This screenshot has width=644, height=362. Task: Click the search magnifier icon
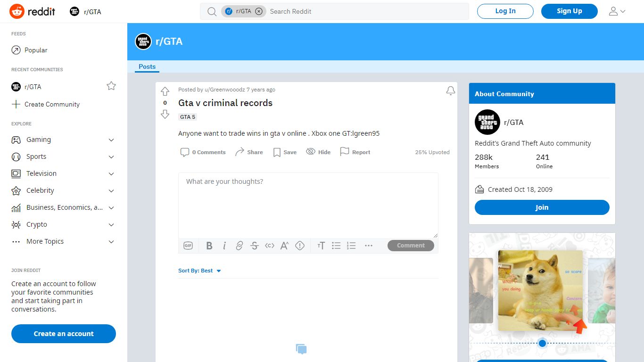(212, 11)
